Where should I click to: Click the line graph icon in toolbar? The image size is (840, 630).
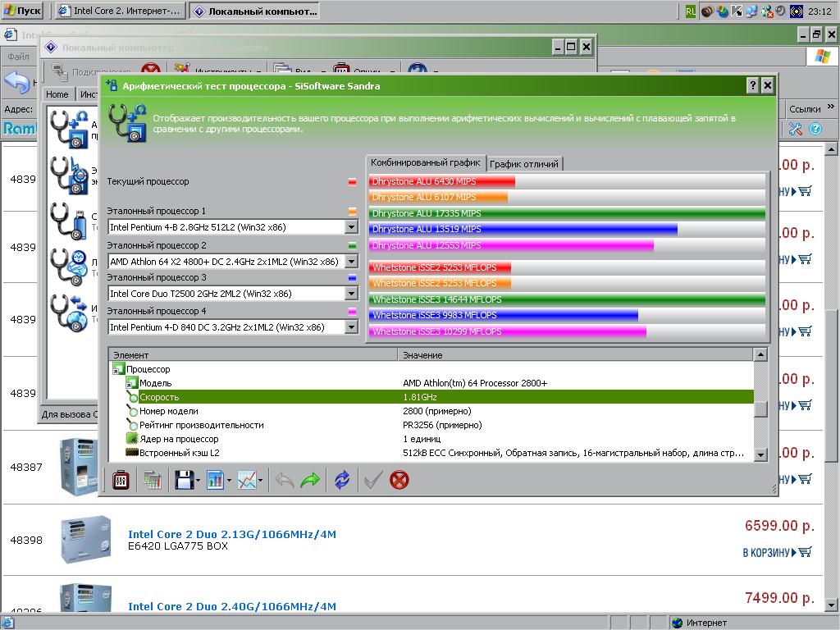coord(247,480)
